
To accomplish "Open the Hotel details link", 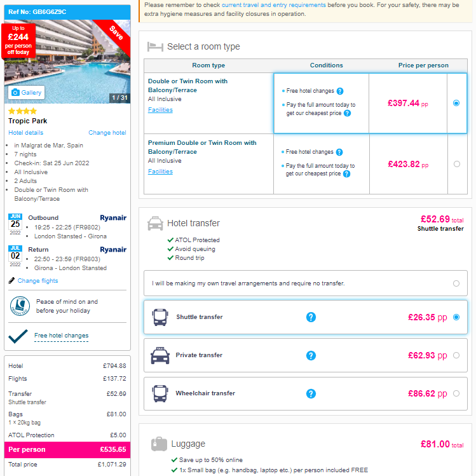I will click(x=26, y=133).
